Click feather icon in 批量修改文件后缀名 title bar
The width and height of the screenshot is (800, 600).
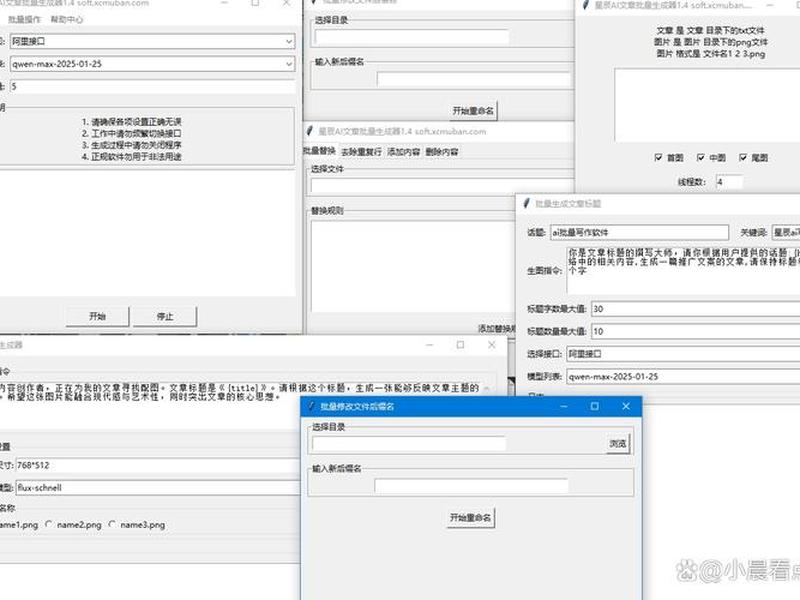pyautogui.click(x=310, y=406)
